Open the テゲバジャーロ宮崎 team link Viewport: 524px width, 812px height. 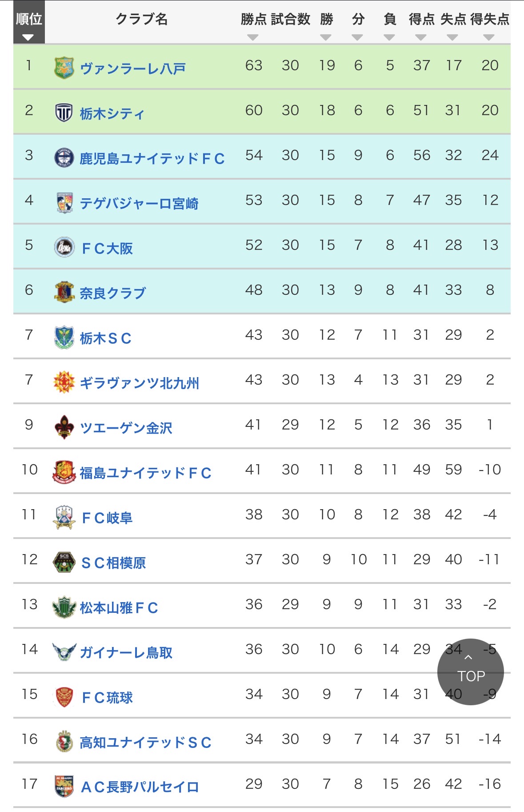pyautogui.click(x=139, y=204)
